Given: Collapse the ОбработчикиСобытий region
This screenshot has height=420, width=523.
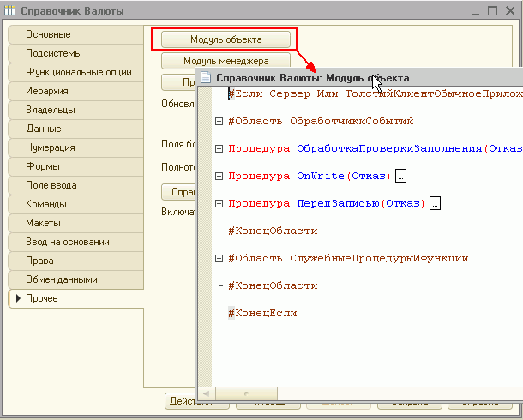Looking at the screenshot, I should point(219,121).
